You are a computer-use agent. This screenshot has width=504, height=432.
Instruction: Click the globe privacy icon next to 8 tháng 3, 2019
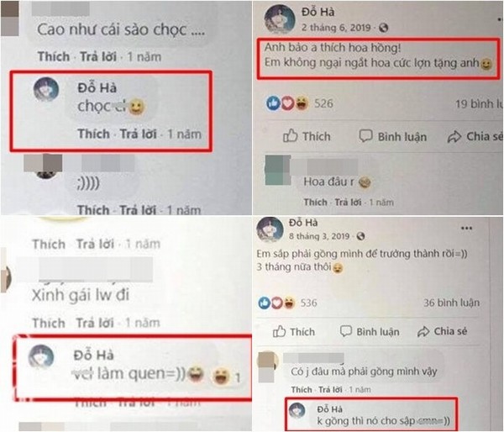pyautogui.click(x=360, y=236)
